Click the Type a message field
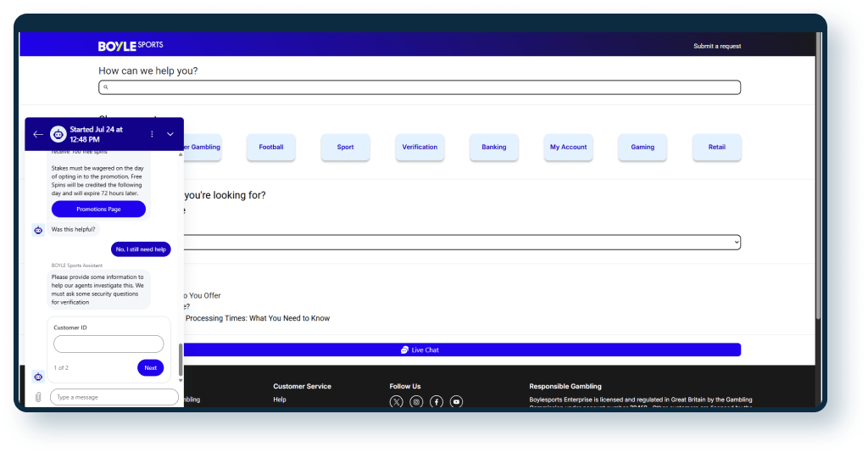The width and height of the screenshot is (868, 453). pos(114,397)
